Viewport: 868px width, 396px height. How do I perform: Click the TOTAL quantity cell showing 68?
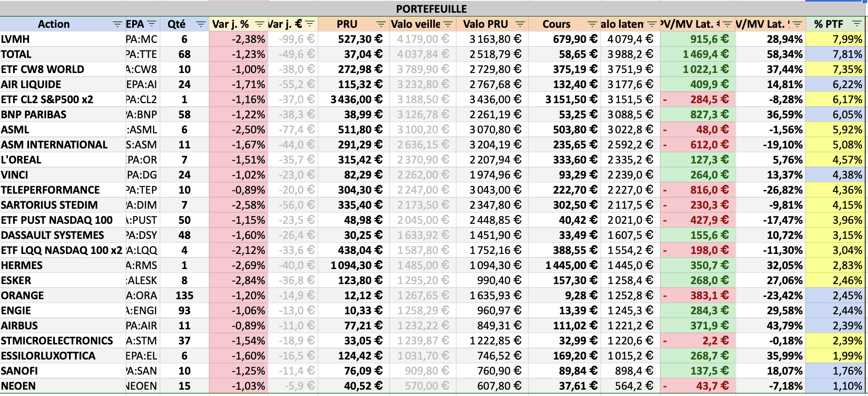pos(184,54)
